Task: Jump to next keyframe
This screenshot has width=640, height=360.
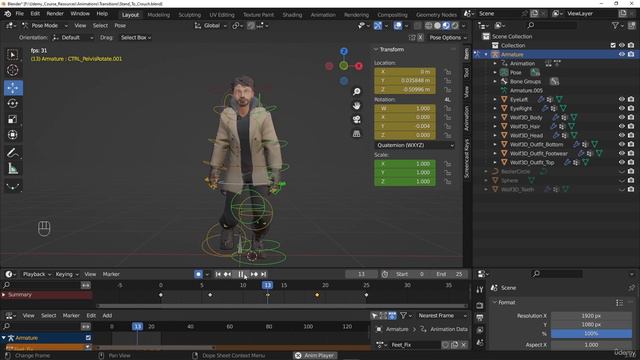Action: tap(254, 274)
